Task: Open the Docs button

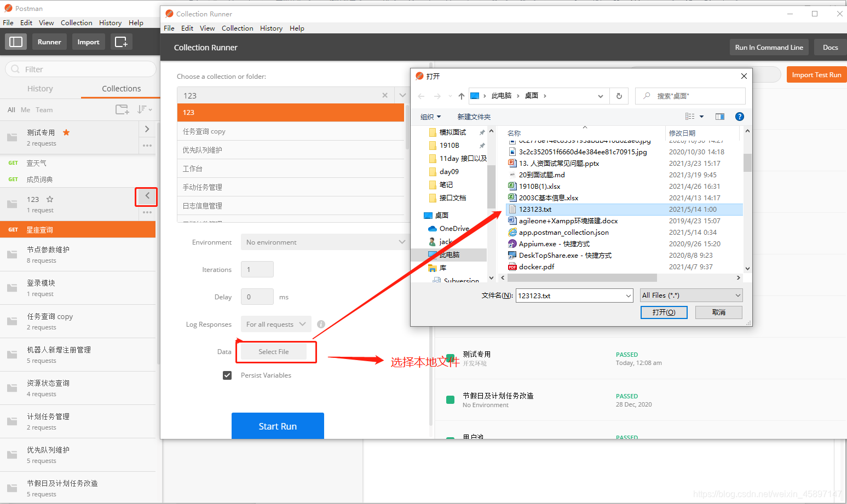Action: tap(830, 48)
